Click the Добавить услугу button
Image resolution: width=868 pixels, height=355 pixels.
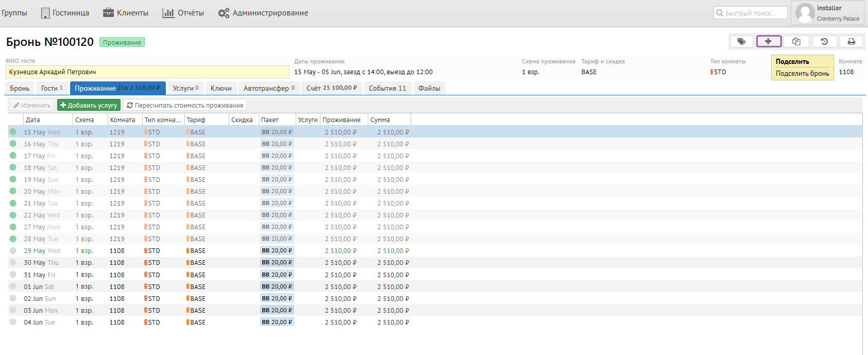click(89, 105)
